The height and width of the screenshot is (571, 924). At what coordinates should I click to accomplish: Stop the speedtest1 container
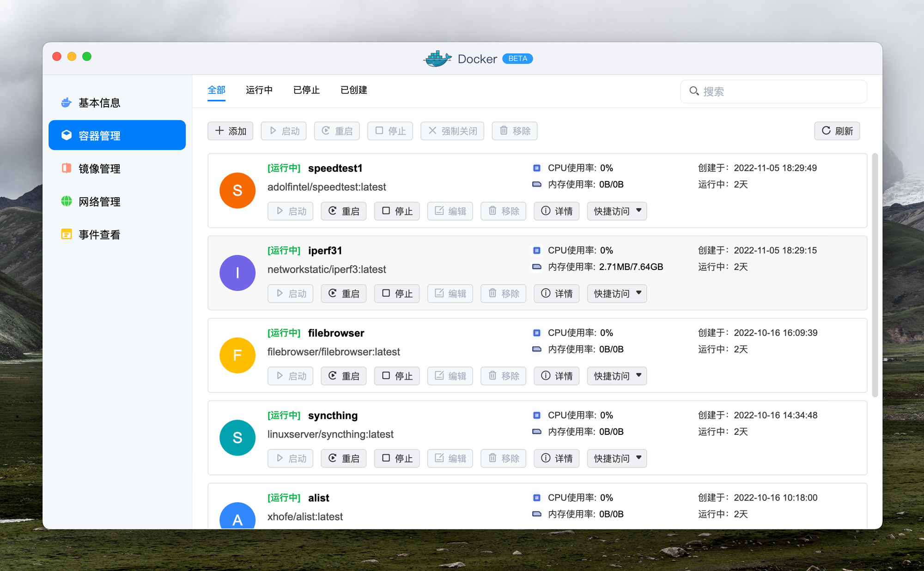397,211
